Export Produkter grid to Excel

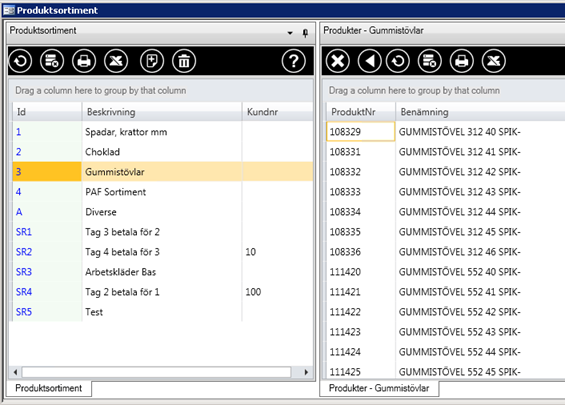(494, 61)
